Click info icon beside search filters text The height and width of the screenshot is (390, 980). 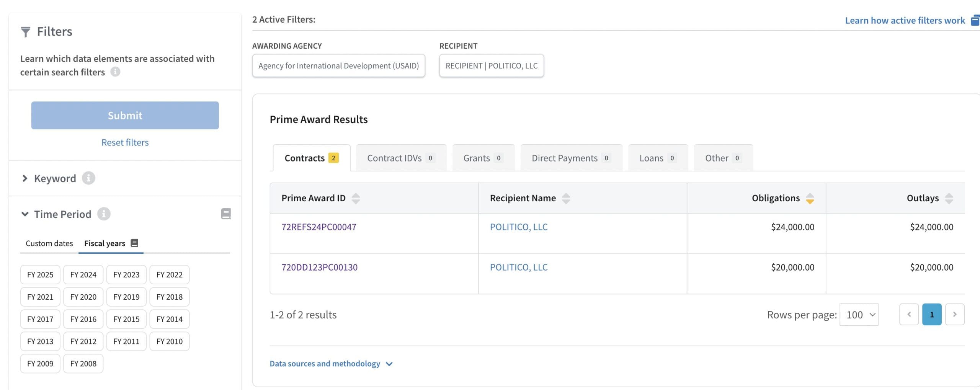click(x=115, y=72)
